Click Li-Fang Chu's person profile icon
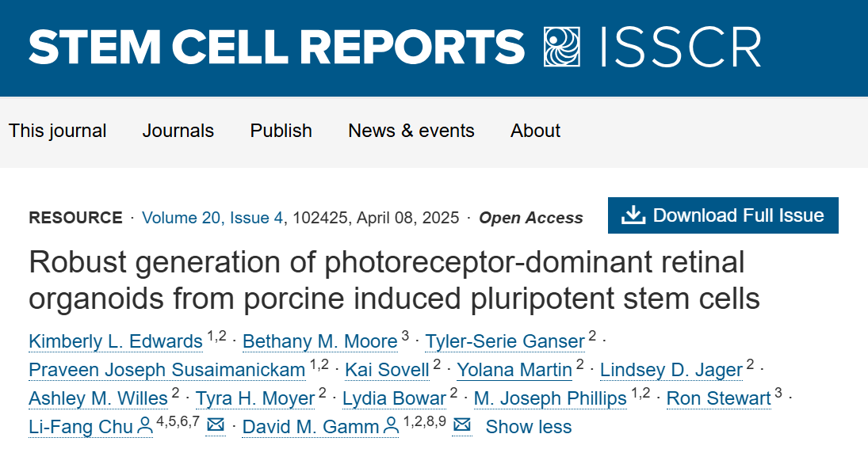This screenshot has width=868, height=453. [145, 427]
